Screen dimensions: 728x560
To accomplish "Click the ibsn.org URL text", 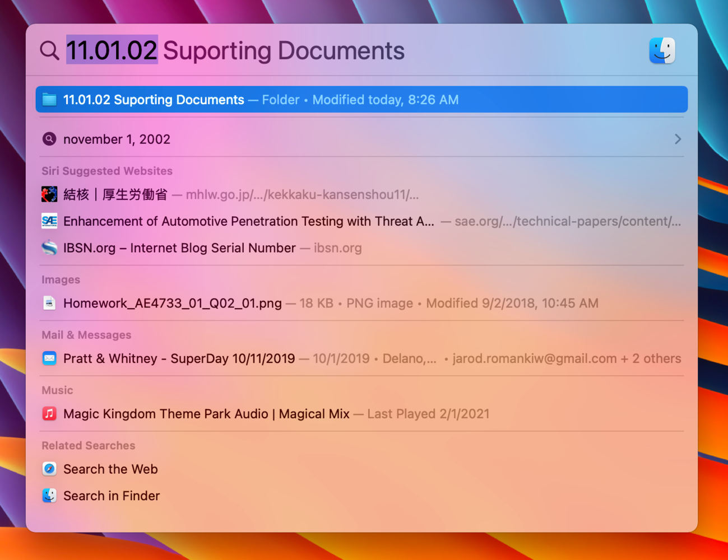I will coord(338,248).
